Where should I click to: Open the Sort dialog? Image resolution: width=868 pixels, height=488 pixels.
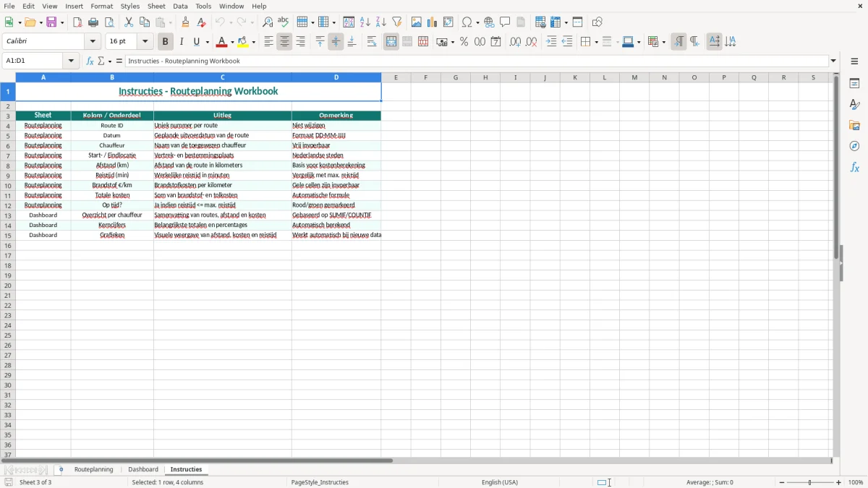pos(349,22)
